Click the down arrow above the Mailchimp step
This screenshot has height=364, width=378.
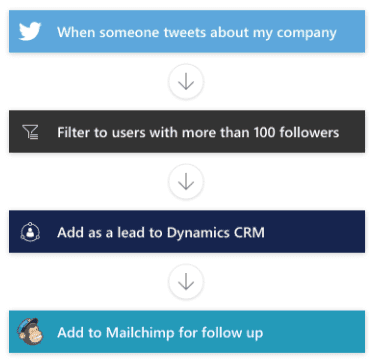186,282
